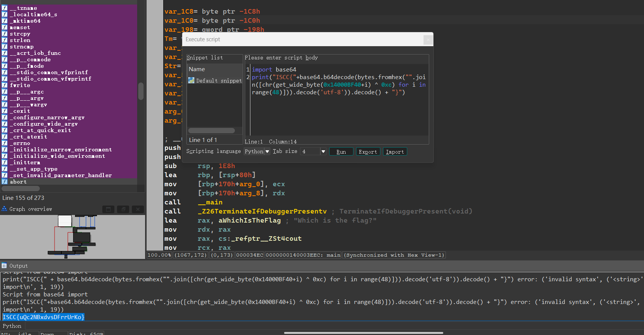
Task: Click the functions list horizontal scrollbar thumb
Action: (21, 189)
